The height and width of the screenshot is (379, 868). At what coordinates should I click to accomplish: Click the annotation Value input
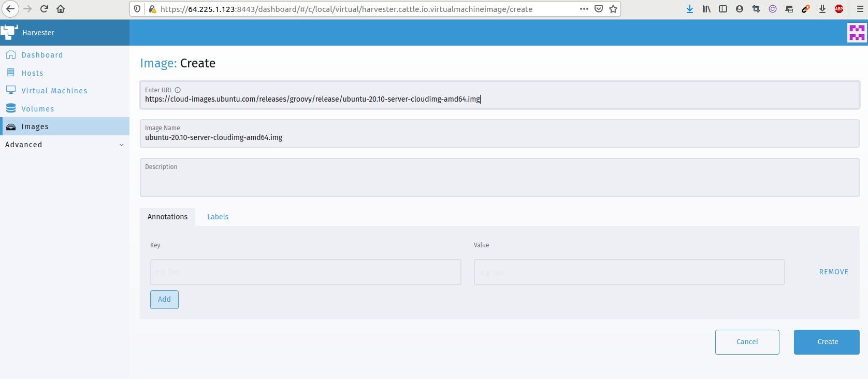629,272
